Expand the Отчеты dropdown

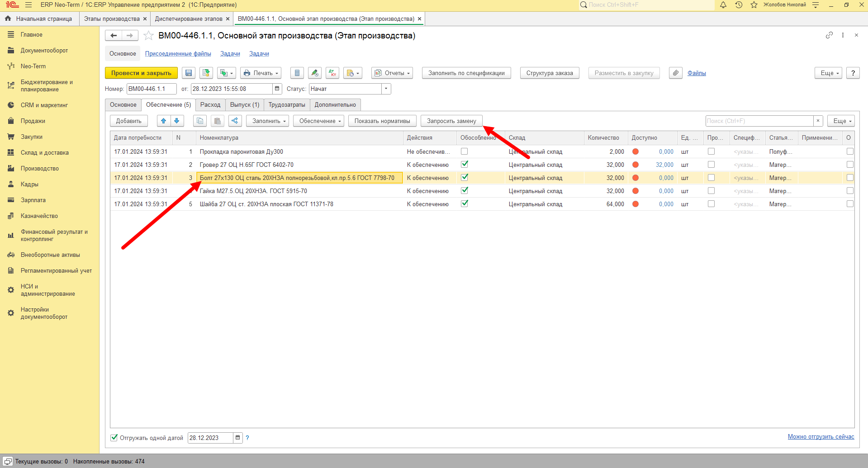click(392, 73)
